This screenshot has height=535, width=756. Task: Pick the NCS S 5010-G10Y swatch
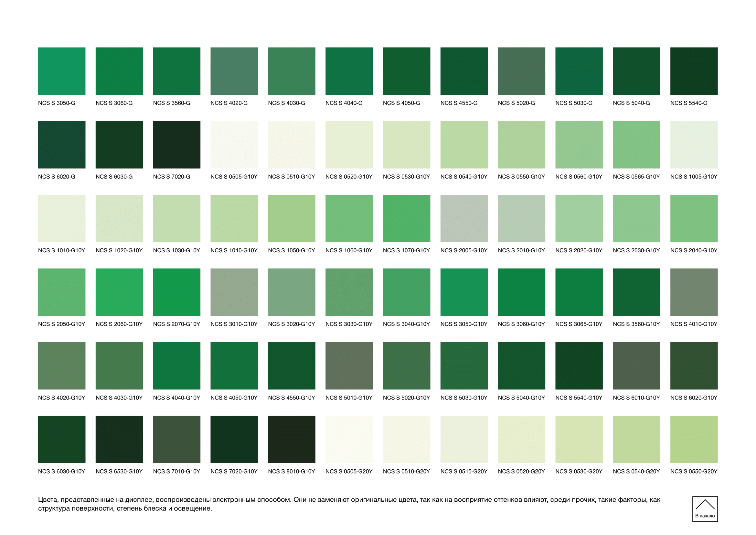(349, 366)
